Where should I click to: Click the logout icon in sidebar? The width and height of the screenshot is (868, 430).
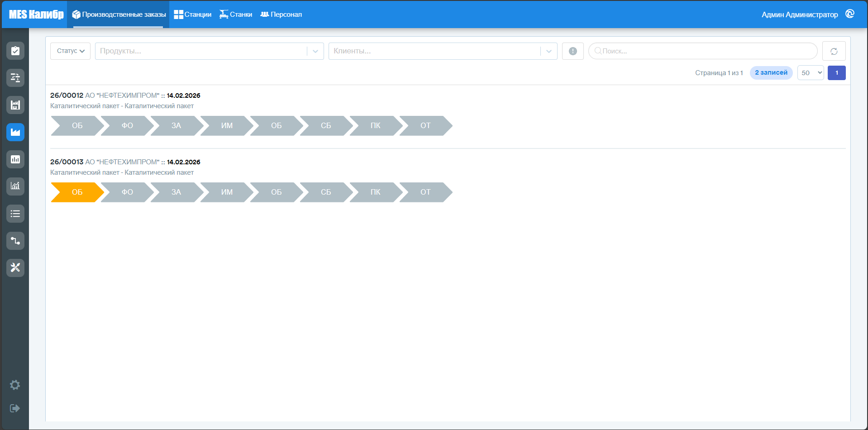pyautogui.click(x=15, y=408)
